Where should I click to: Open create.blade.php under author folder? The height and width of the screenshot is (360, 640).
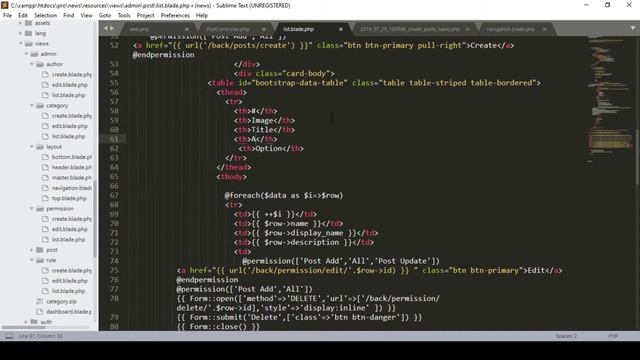pyautogui.click(x=71, y=75)
